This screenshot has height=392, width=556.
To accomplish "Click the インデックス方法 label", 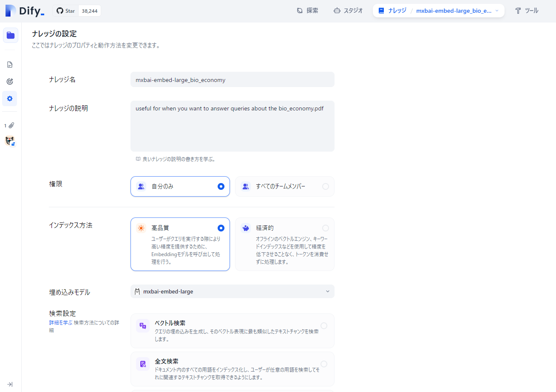I will click(71, 225).
